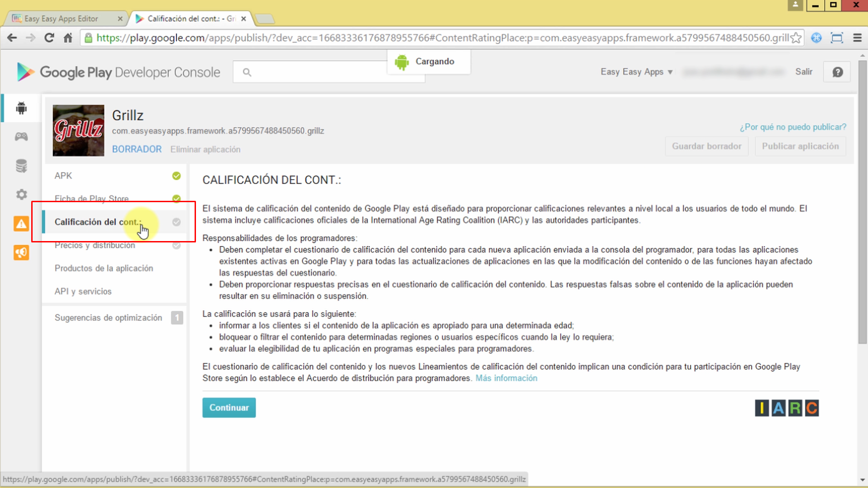Click the help question mark icon
The height and width of the screenshot is (488, 868).
(837, 72)
